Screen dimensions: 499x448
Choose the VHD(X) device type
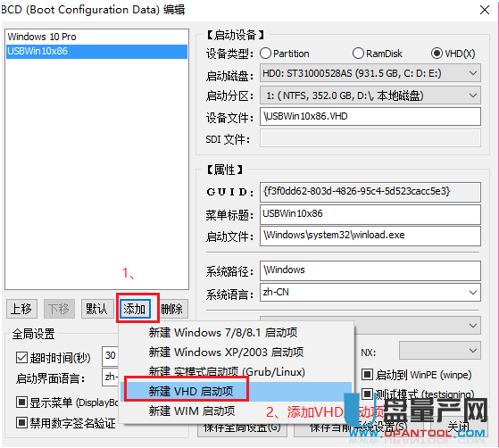[437, 54]
